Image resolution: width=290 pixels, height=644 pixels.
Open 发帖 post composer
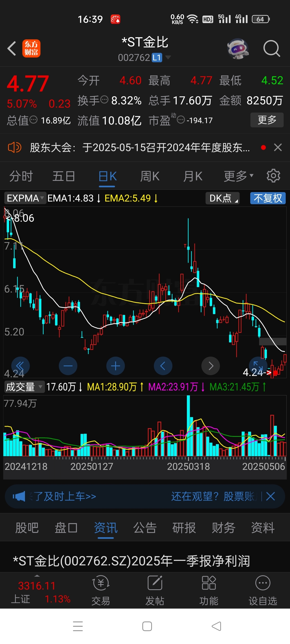pyautogui.click(x=155, y=591)
